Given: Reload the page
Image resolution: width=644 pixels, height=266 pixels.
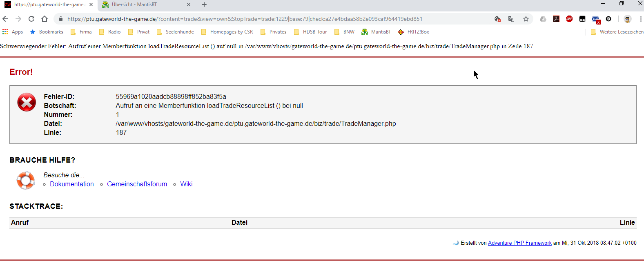Looking at the screenshot, I should 31,19.
